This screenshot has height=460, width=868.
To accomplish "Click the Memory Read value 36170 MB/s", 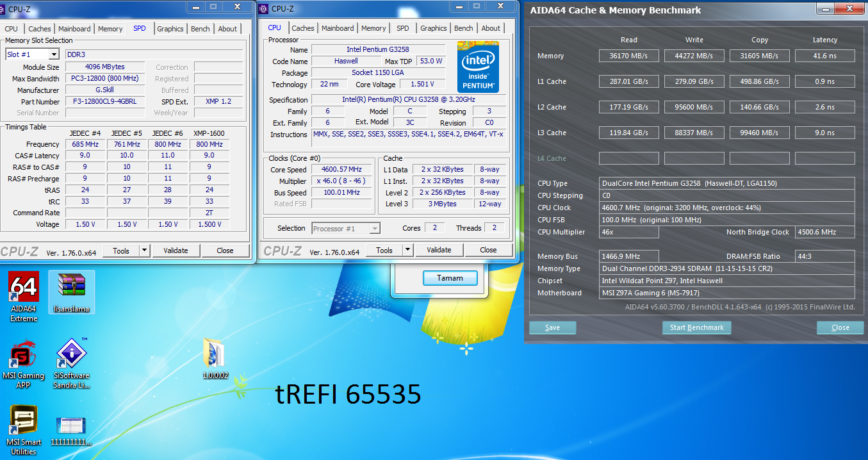I will click(x=629, y=56).
